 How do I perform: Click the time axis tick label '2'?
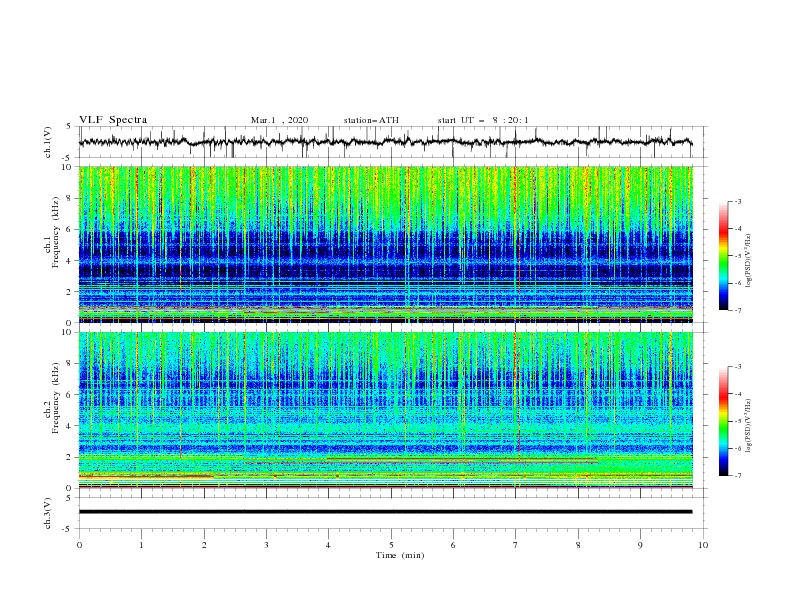[x=204, y=545]
